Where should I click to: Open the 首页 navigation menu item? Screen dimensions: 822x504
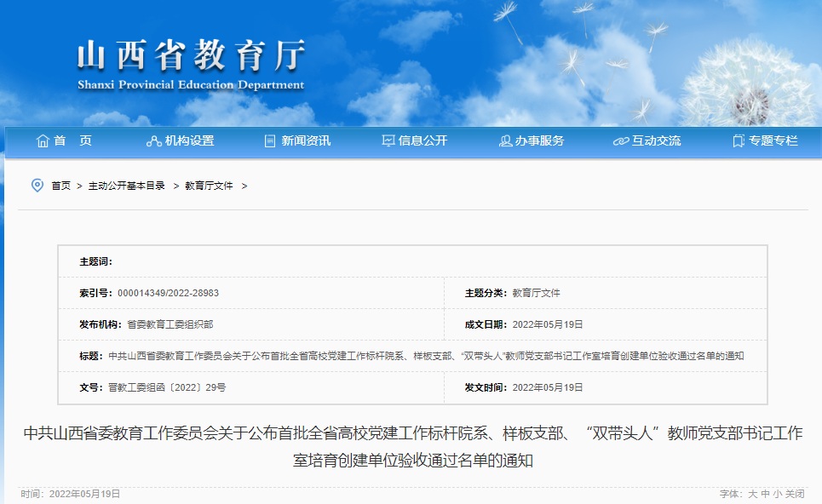[73, 141]
